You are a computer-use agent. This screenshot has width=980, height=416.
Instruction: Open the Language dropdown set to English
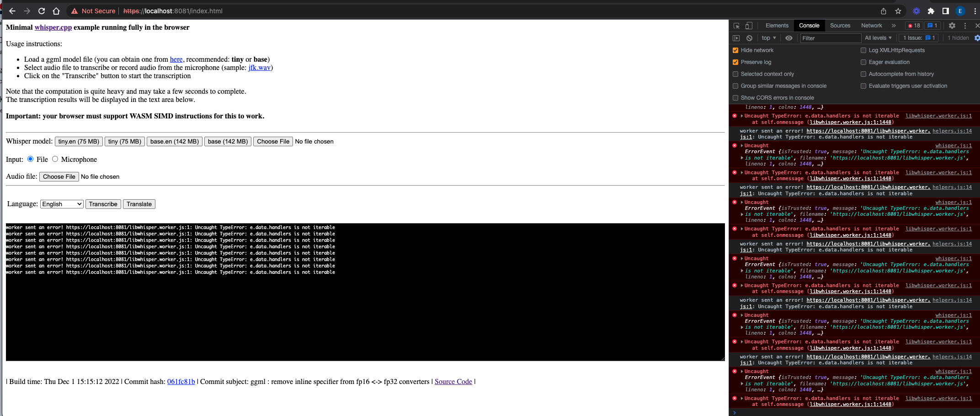pos(62,204)
